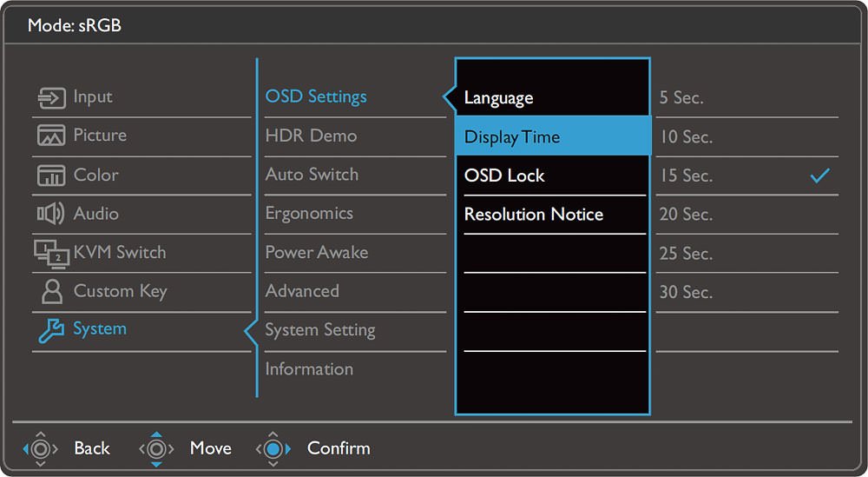Click the KVM Switch dual-monitor icon
This screenshot has height=477, width=868.
click(51, 254)
